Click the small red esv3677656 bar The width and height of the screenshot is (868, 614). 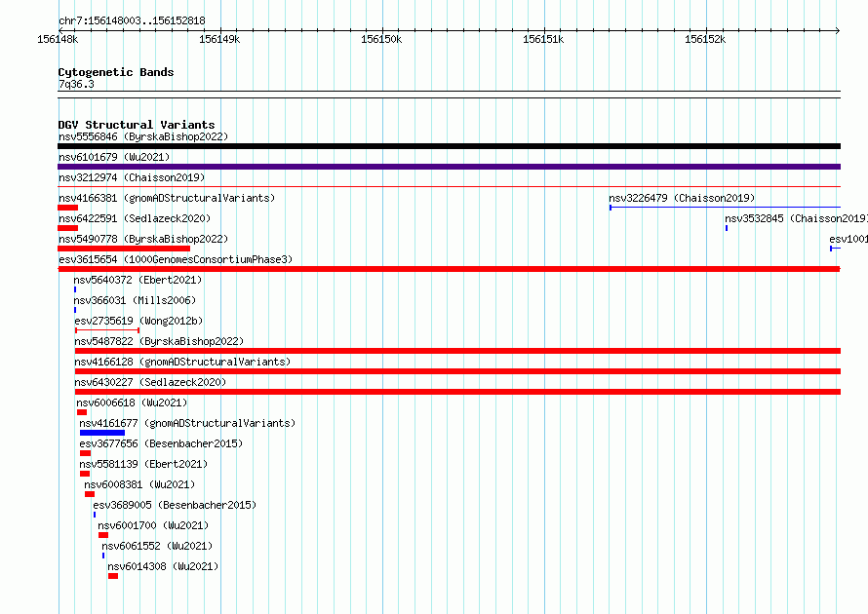[85, 453]
